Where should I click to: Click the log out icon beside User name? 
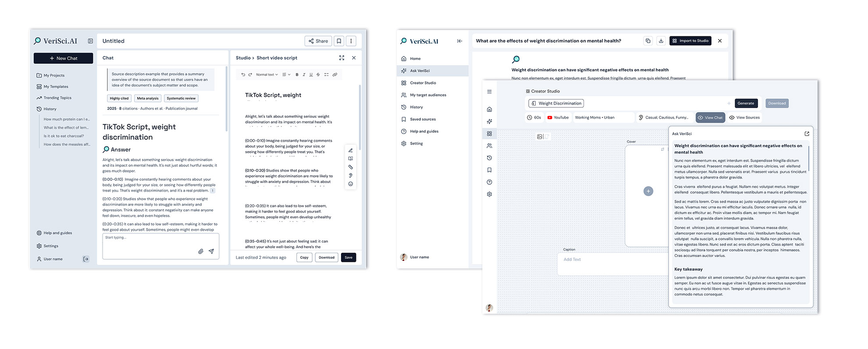[x=86, y=259]
